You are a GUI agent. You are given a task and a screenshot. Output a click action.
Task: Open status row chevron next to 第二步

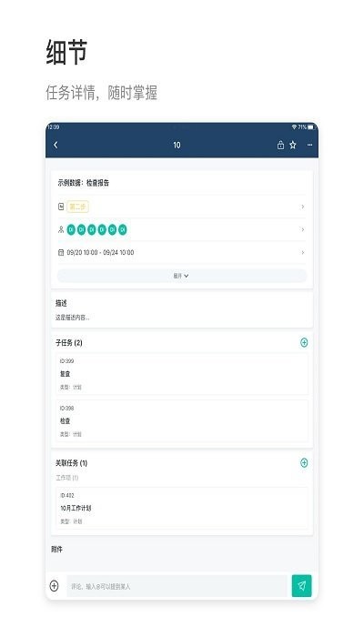pyautogui.click(x=302, y=207)
